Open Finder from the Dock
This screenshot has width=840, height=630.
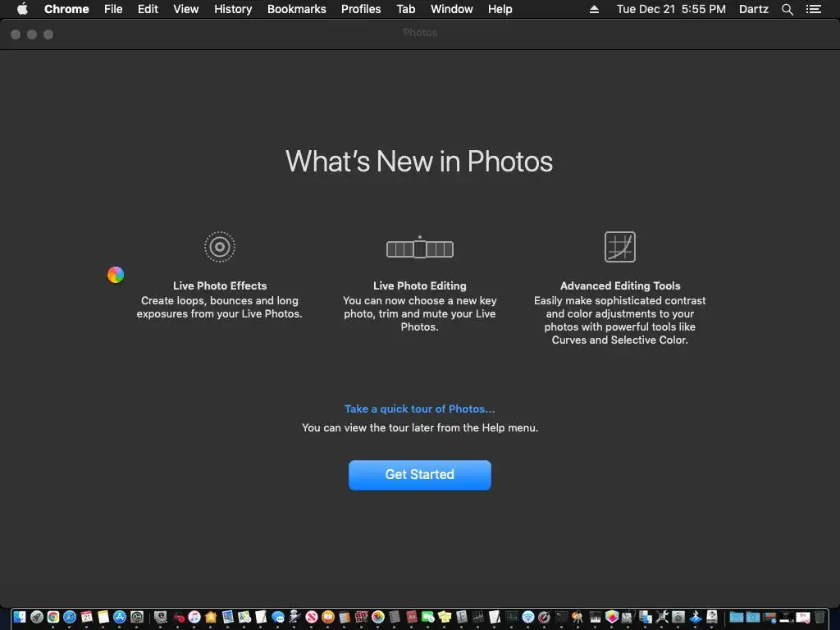pyautogui.click(x=20, y=617)
